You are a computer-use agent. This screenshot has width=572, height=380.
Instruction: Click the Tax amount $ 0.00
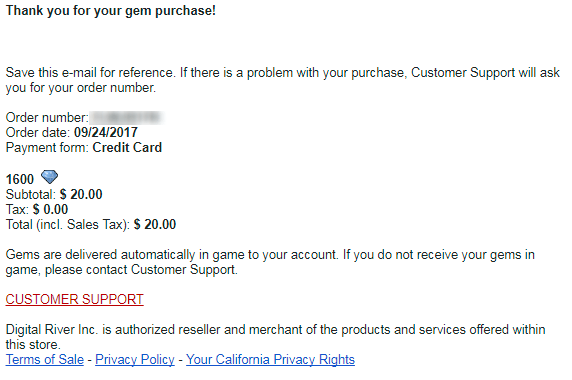click(x=50, y=209)
